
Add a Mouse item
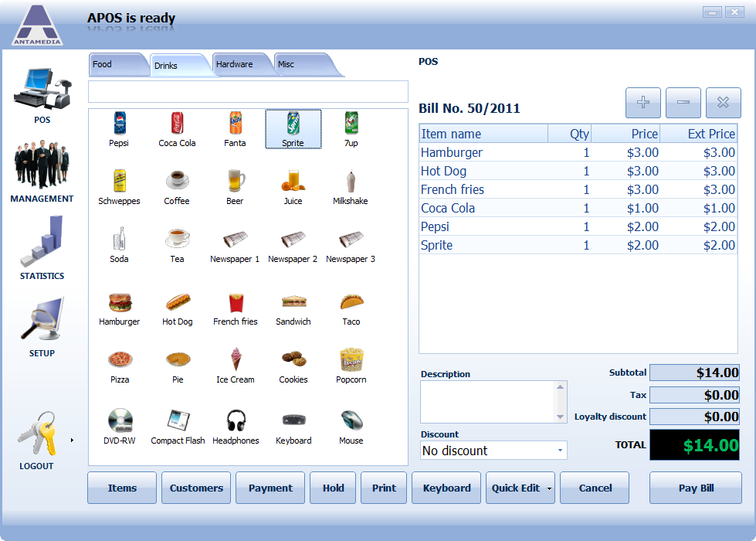(351, 427)
